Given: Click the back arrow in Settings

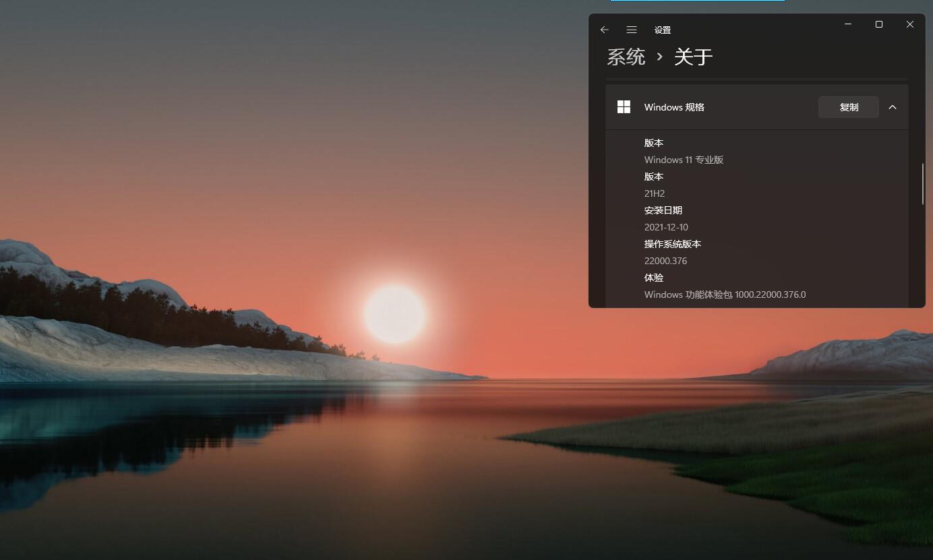Looking at the screenshot, I should [605, 30].
